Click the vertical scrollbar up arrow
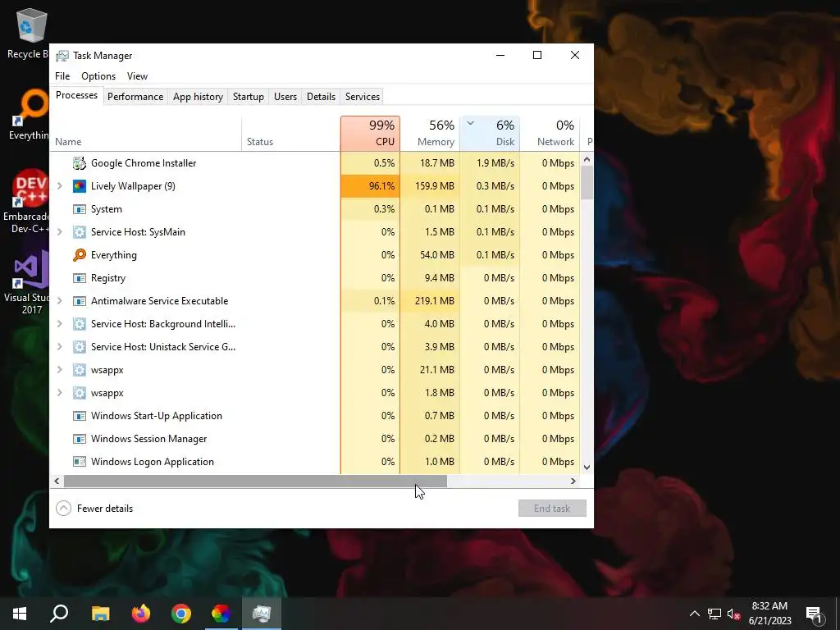This screenshot has height=630, width=840. 587,159
